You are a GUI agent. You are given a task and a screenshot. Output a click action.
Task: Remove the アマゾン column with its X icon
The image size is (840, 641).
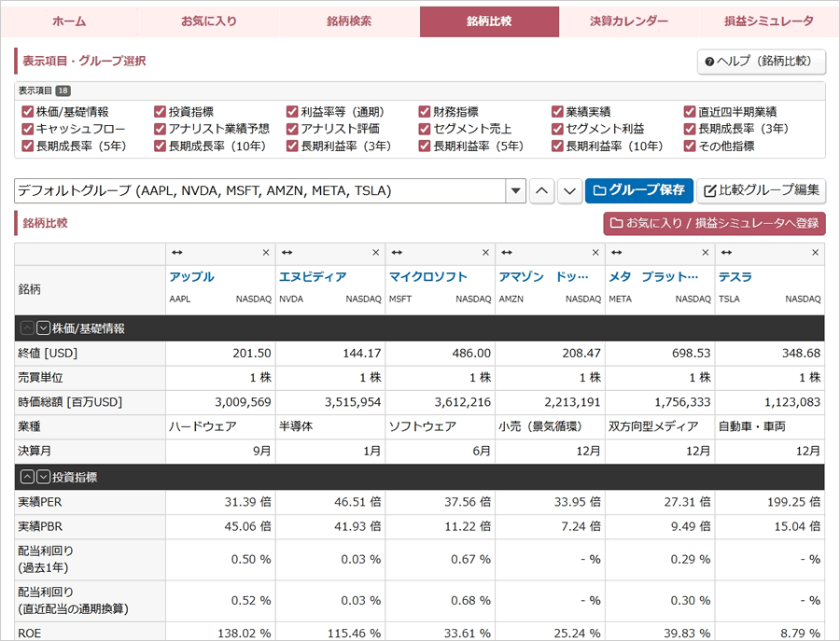595,253
